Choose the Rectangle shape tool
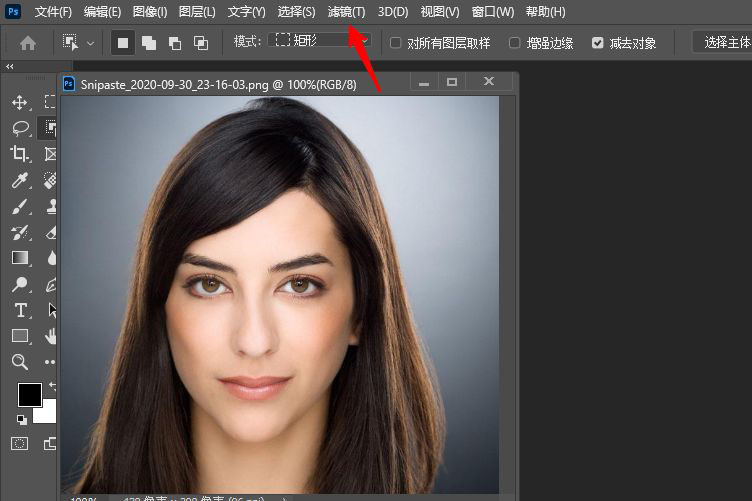752x501 pixels. [20, 336]
